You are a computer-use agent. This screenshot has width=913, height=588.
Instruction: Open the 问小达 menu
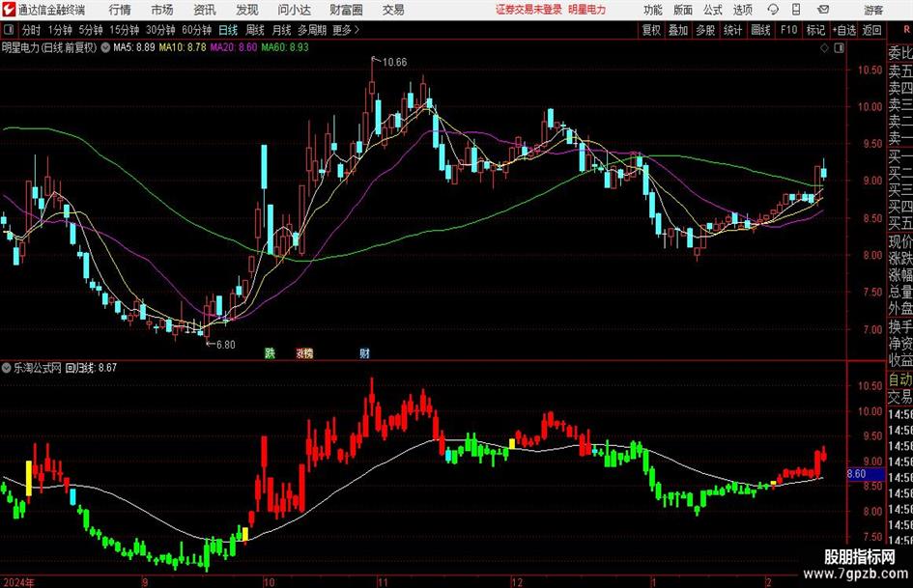coord(294,10)
